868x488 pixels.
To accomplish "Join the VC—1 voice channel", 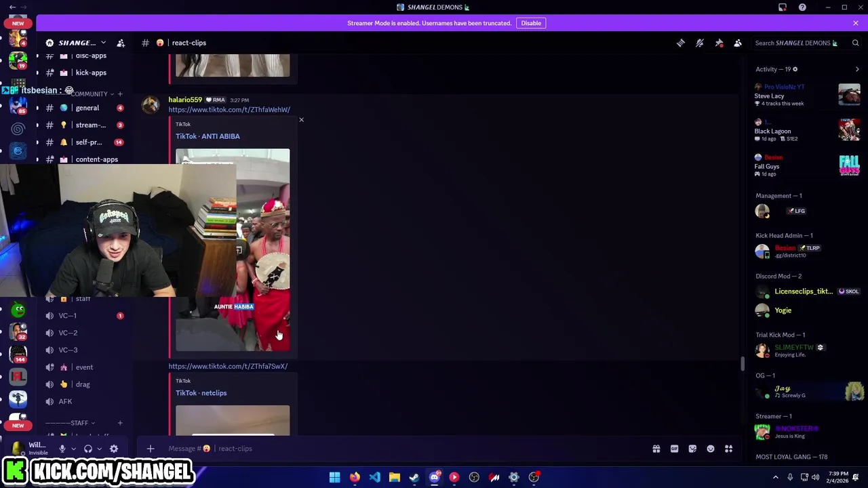I will (85, 316).
